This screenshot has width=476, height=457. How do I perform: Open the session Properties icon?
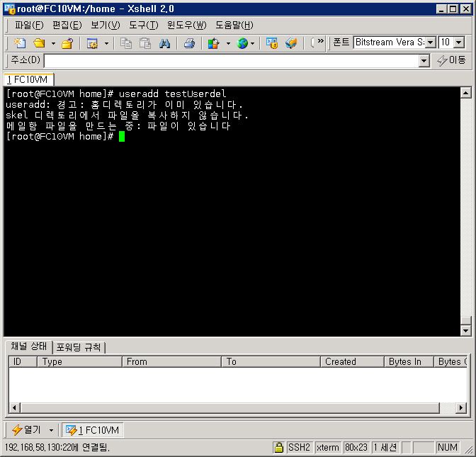92,43
